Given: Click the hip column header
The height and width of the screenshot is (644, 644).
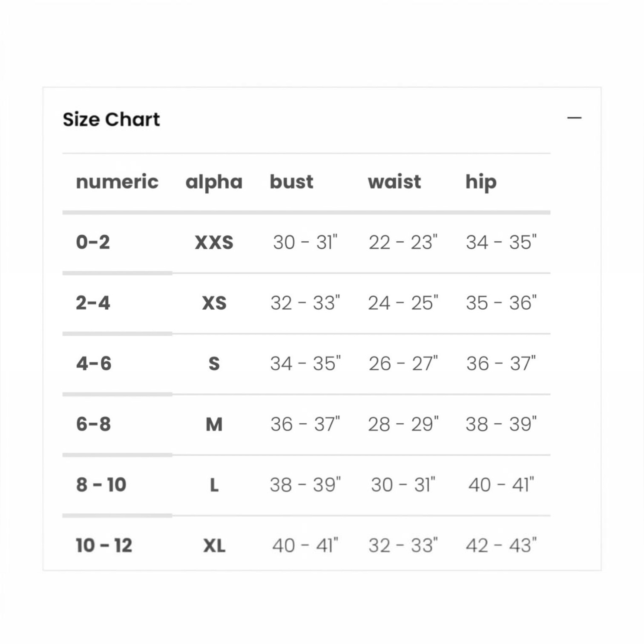Looking at the screenshot, I should 481,182.
